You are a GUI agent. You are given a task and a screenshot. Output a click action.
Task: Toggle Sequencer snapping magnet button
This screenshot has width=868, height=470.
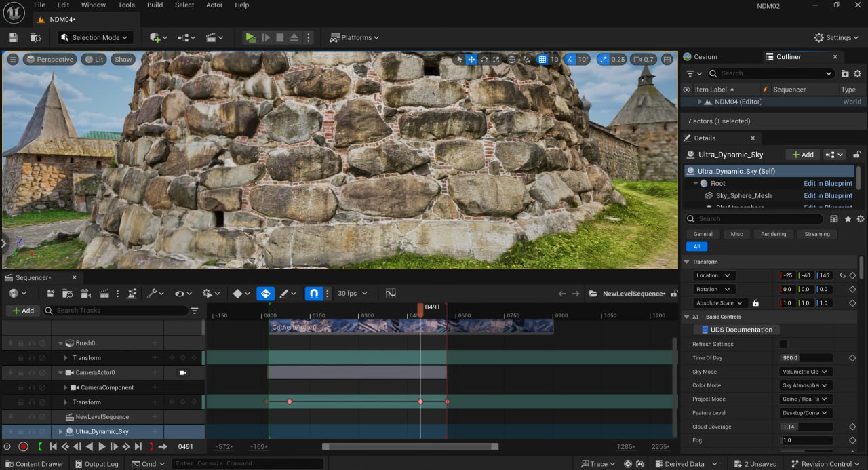tap(313, 294)
